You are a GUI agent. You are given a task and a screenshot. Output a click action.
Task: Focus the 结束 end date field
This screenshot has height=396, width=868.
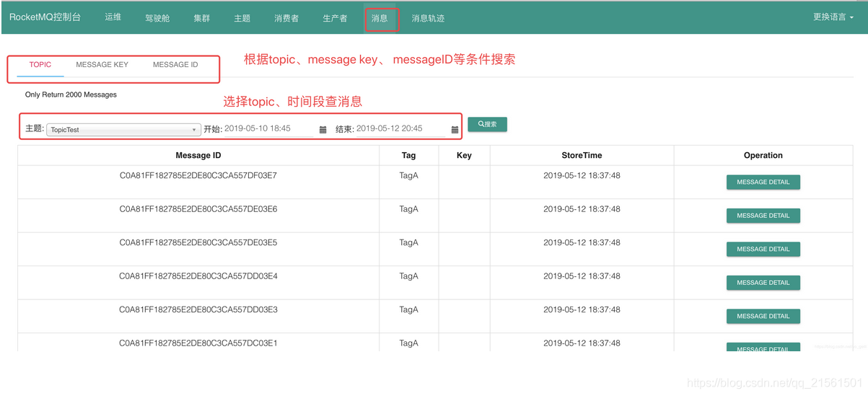click(401, 128)
